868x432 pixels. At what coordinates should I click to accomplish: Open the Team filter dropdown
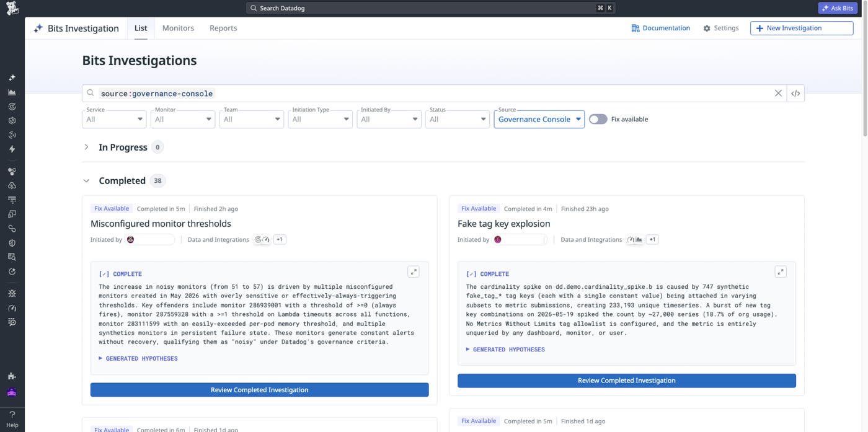click(x=251, y=119)
